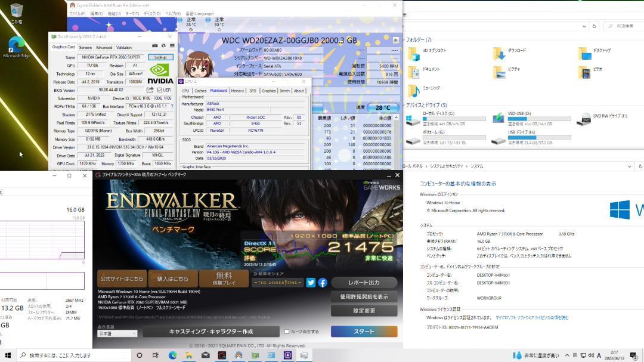Screen dimensions: 644x362
Task: Expand Explorer address bar history dropdown
Action: pyautogui.click(x=584, y=26)
